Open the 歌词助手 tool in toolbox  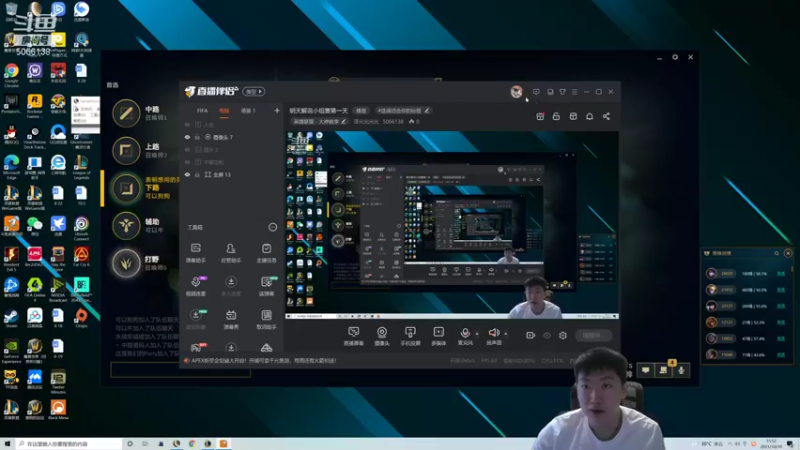click(266, 319)
